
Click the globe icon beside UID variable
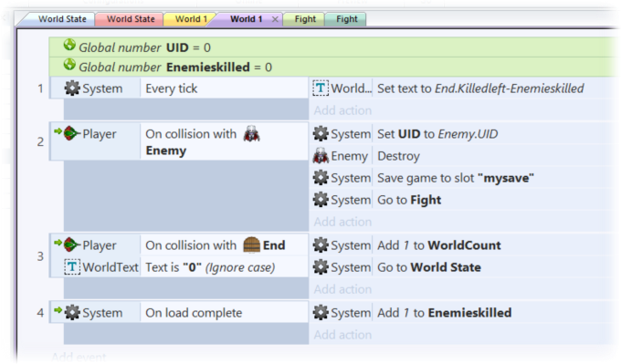tap(69, 46)
